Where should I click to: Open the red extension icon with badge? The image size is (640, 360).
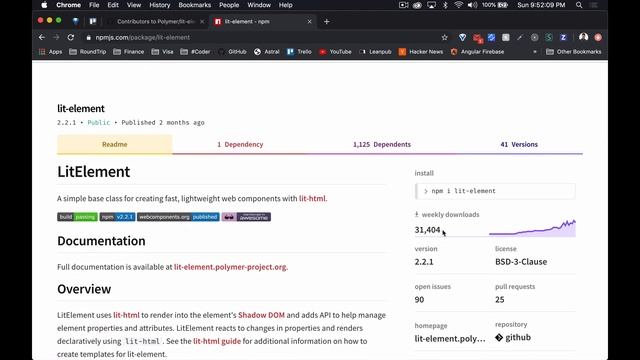coord(477,38)
